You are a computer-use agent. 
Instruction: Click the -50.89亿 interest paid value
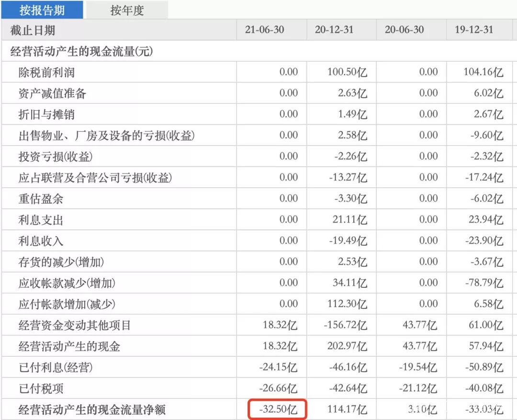484,367
